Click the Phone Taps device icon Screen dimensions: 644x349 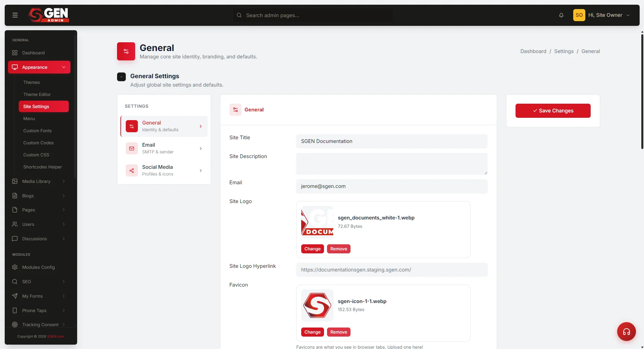click(15, 310)
